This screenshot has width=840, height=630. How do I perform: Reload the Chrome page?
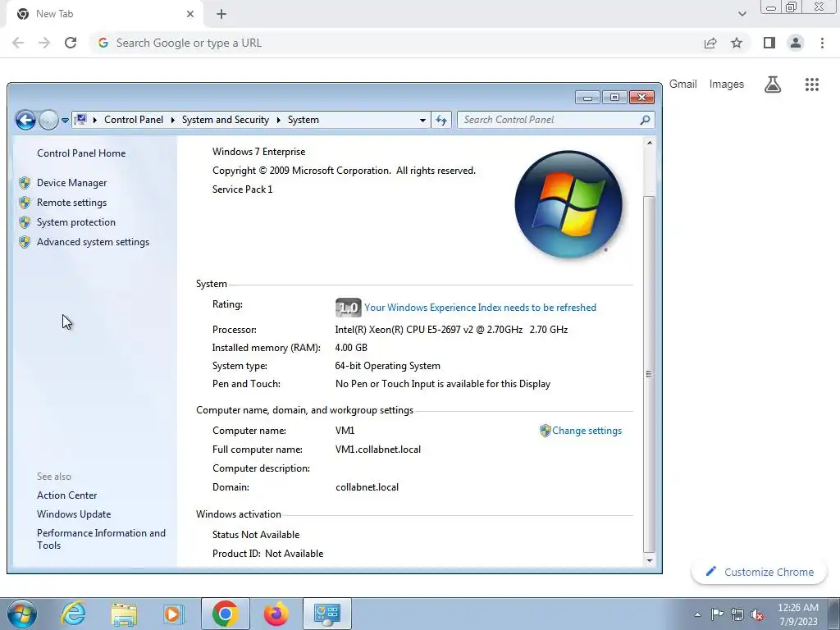[71, 43]
